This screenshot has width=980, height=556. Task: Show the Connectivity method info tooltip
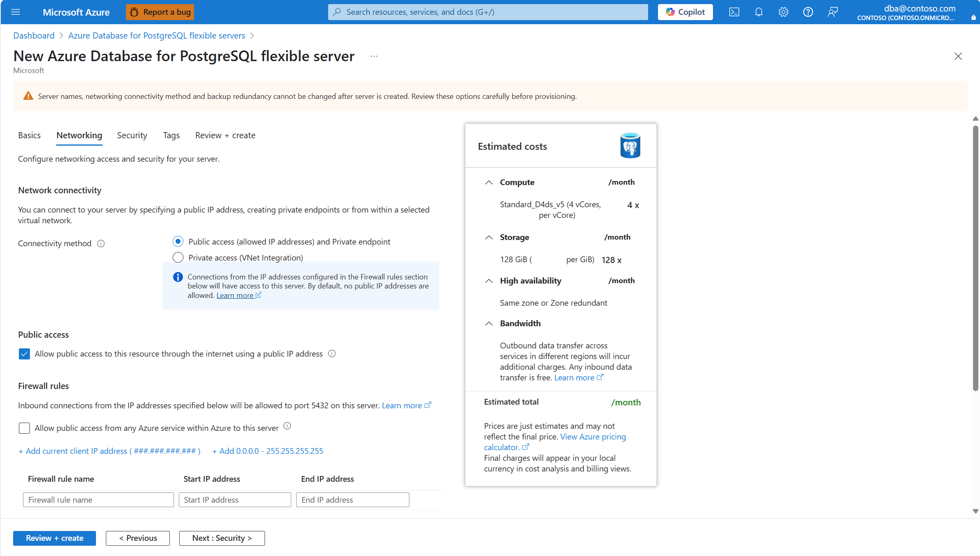coord(101,243)
